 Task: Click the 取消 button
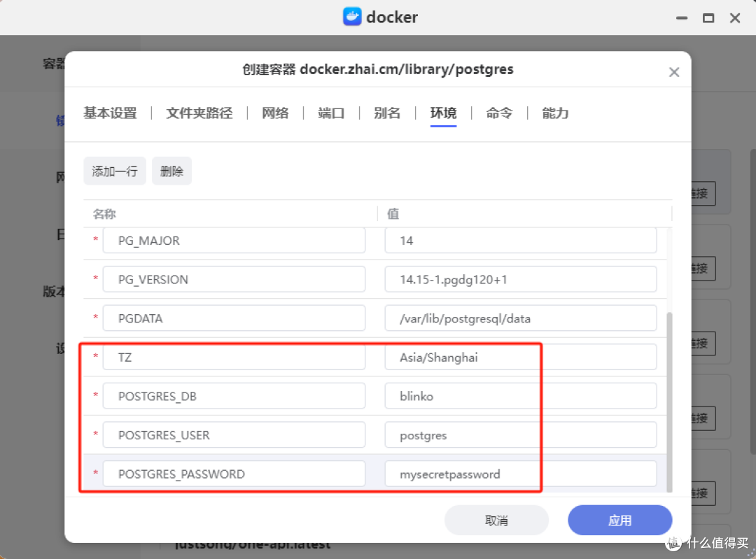(496, 521)
